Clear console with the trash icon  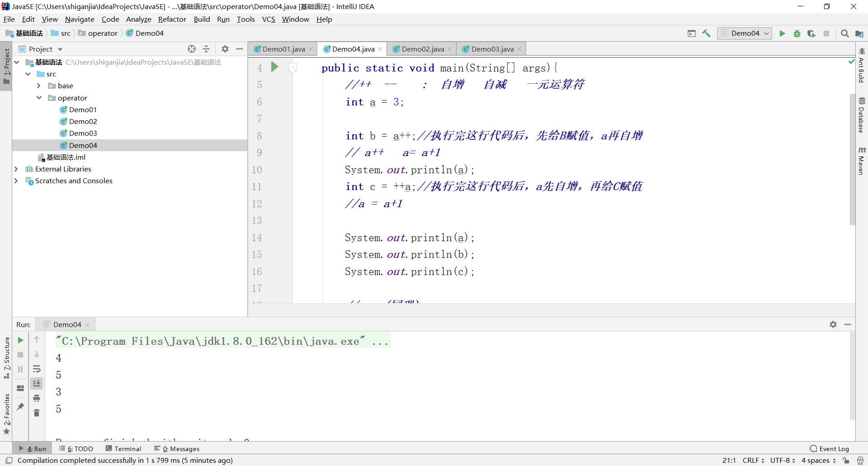pos(37,413)
